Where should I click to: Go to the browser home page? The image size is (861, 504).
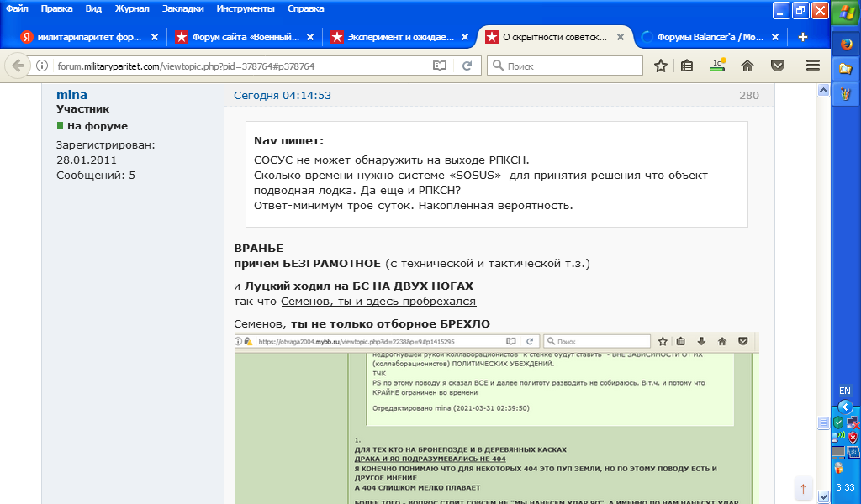[x=747, y=66]
